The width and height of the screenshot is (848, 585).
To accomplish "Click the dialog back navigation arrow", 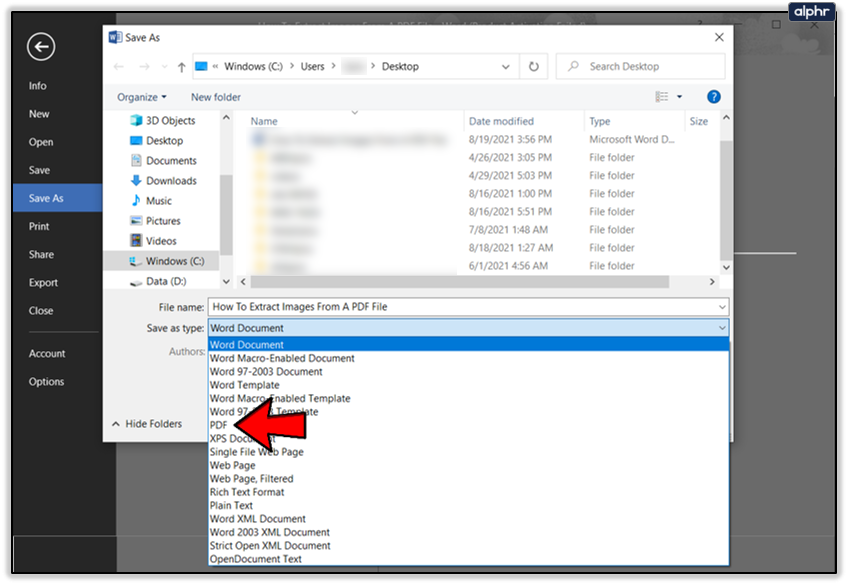I will point(119,67).
